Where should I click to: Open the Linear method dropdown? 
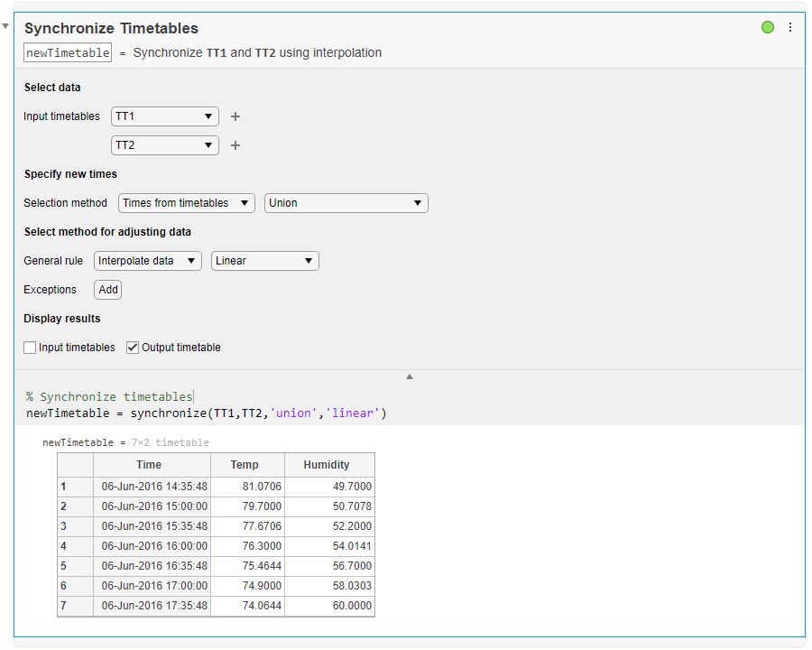pos(265,261)
